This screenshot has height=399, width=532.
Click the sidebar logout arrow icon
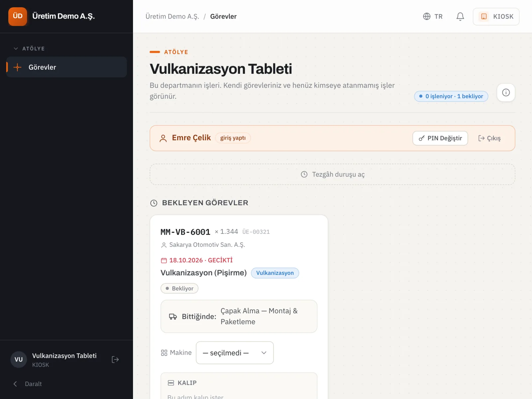(115, 359)
